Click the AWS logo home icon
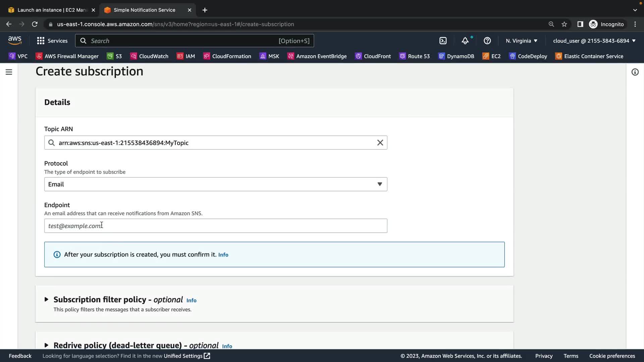The height and width of the screenshot is (362, 644). click(x=15, y=40)
